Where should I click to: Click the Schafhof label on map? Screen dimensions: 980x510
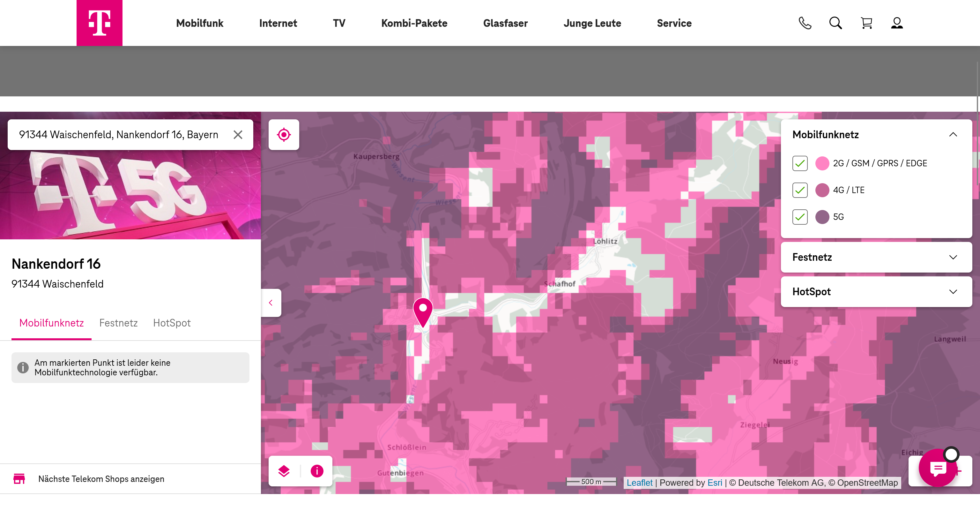[x=559, y=284]
